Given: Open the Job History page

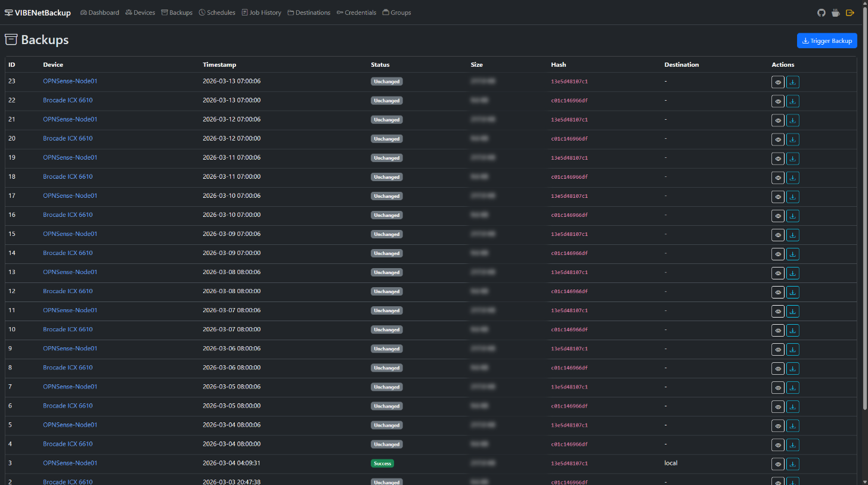Looking at the screenshot, I should pos(261,13).
